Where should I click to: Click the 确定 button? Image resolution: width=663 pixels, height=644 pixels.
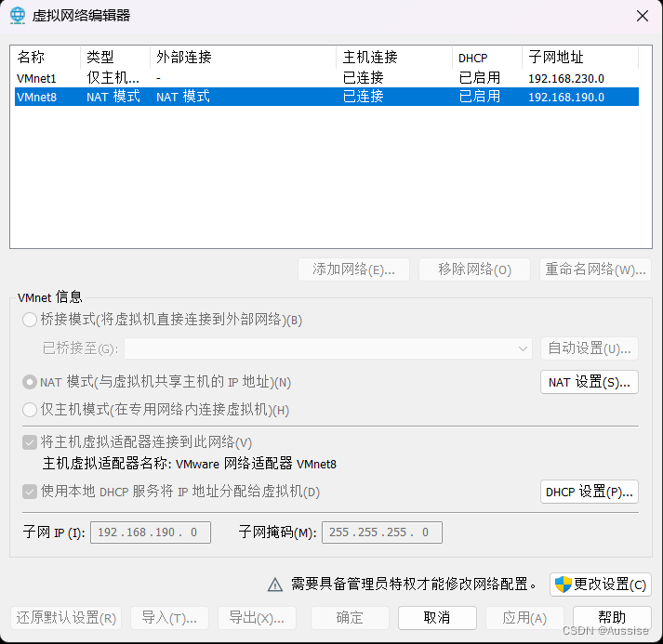350,618
